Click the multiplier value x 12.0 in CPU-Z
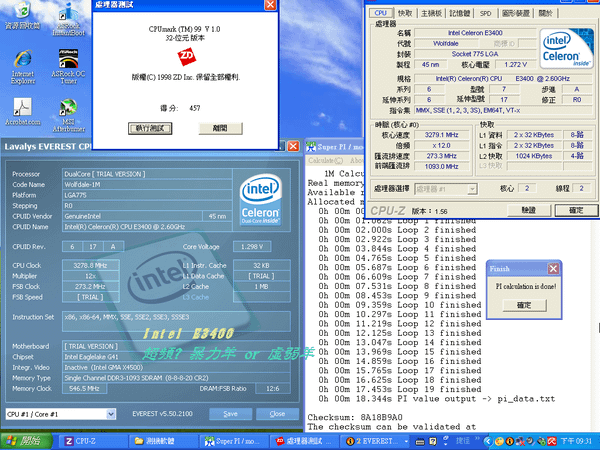Screen dimensions: 600x450 [x=442, y=145]
